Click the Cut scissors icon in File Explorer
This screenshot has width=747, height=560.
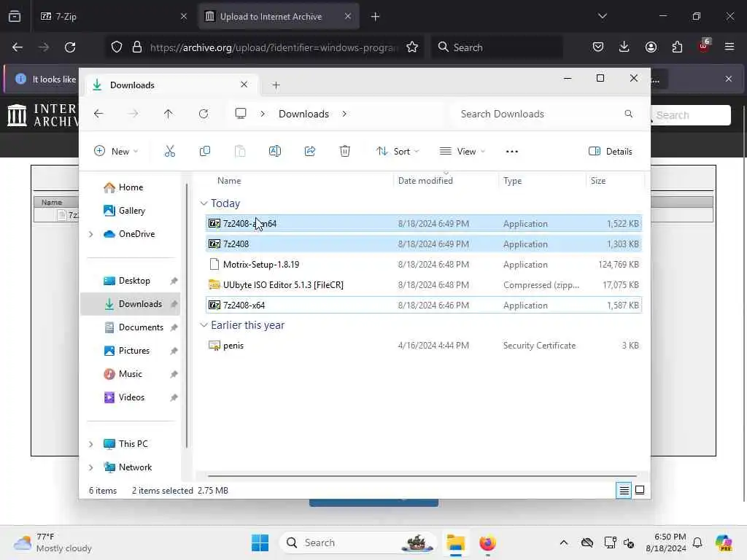(169, 152)
